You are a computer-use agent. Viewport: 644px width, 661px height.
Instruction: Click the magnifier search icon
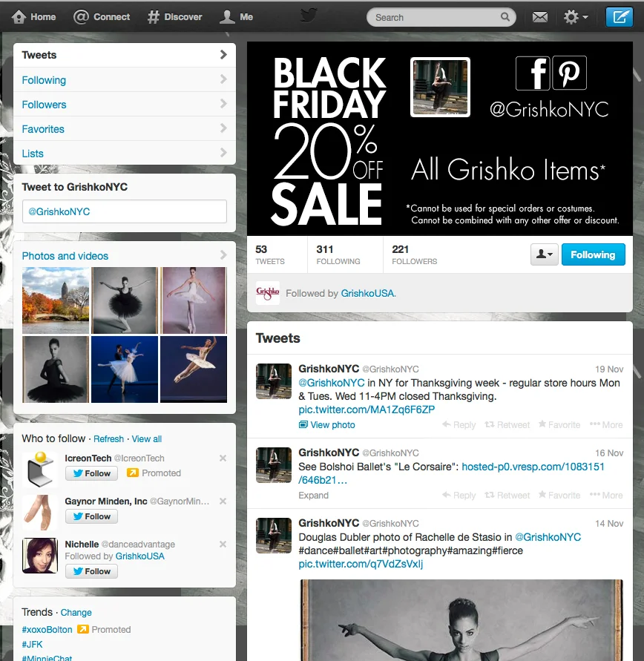tap(505, 17)
